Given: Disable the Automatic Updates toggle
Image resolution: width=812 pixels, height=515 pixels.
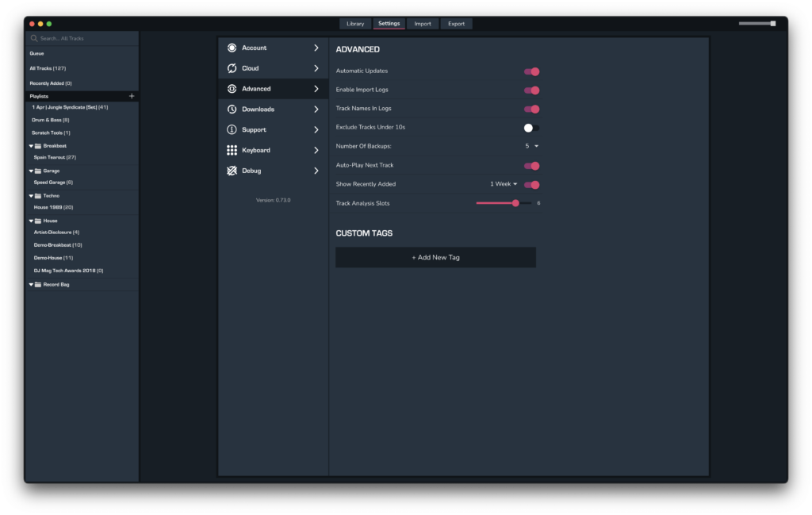Looking at the screenshot, I should (x=531, y=71).
